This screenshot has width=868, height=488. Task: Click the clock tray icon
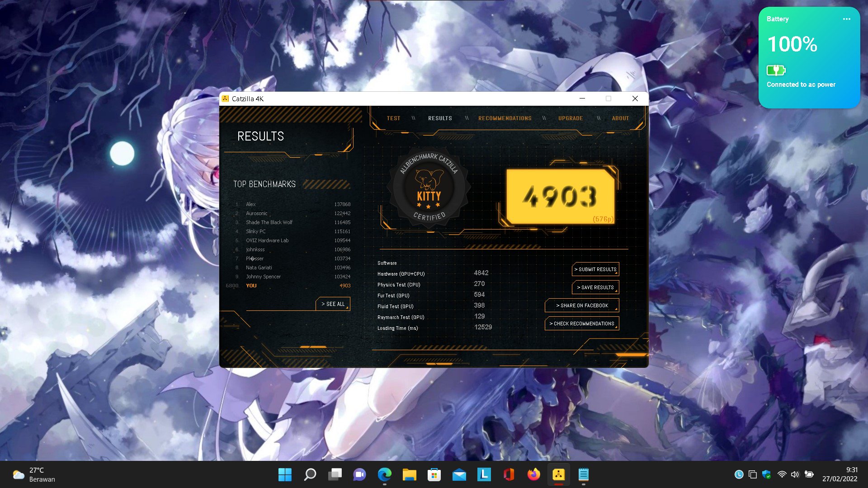(739, 474)
